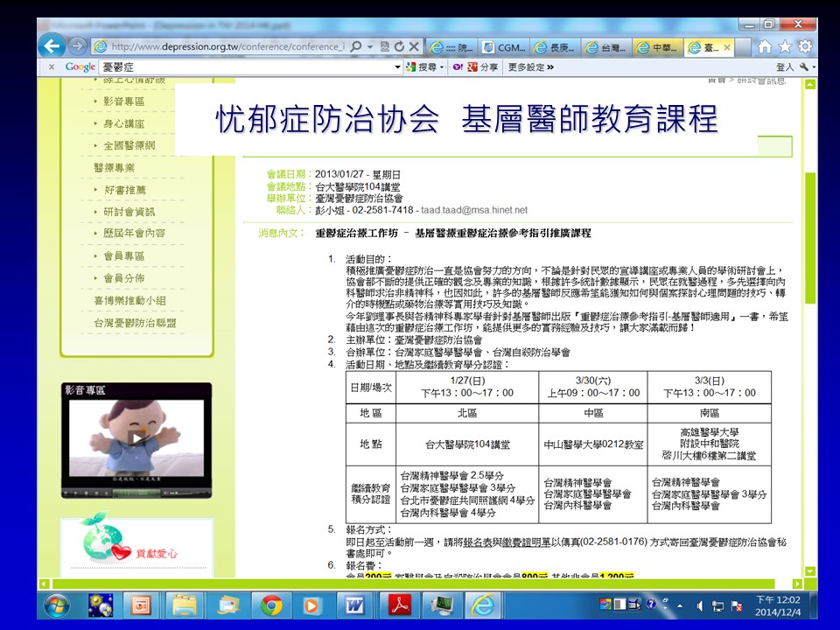The image size is (840, 630).
Task: Open 影音專區 sidebar link
Action: (123, 101)
